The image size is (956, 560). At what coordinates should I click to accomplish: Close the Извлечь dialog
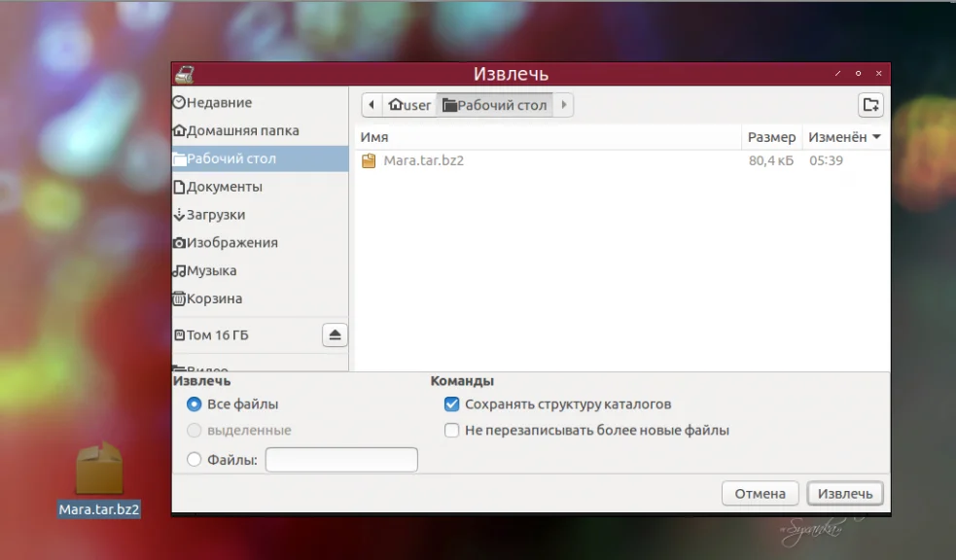click(x=878, y=73)
